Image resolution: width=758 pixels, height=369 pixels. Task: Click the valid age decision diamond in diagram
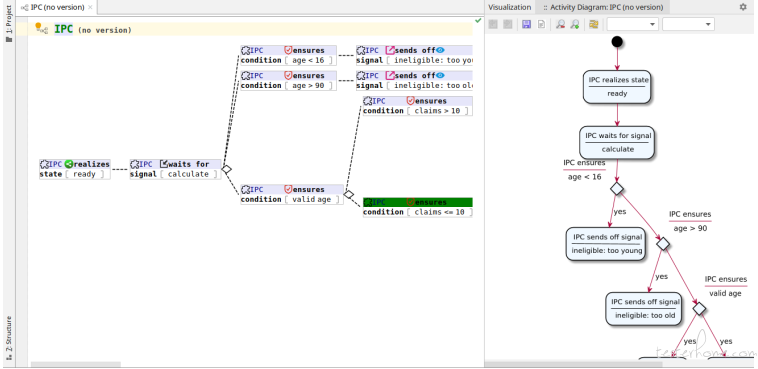coord(699,308)
